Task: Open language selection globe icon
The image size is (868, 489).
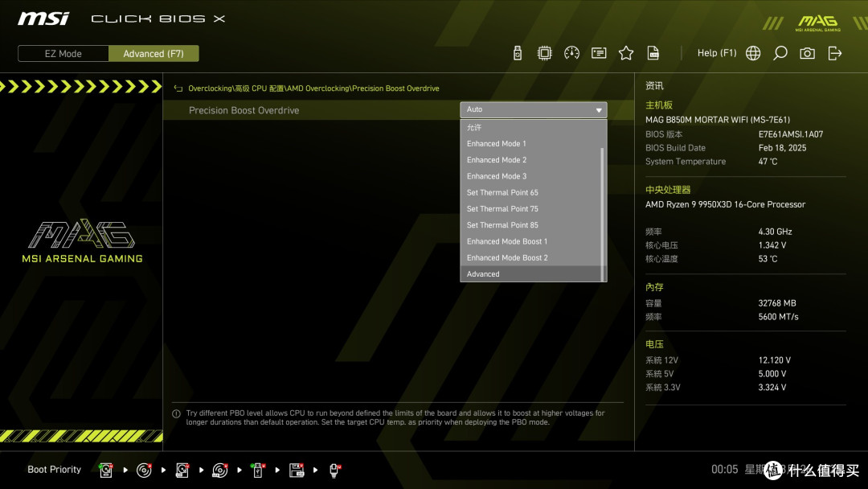Action: pos(753,53)
